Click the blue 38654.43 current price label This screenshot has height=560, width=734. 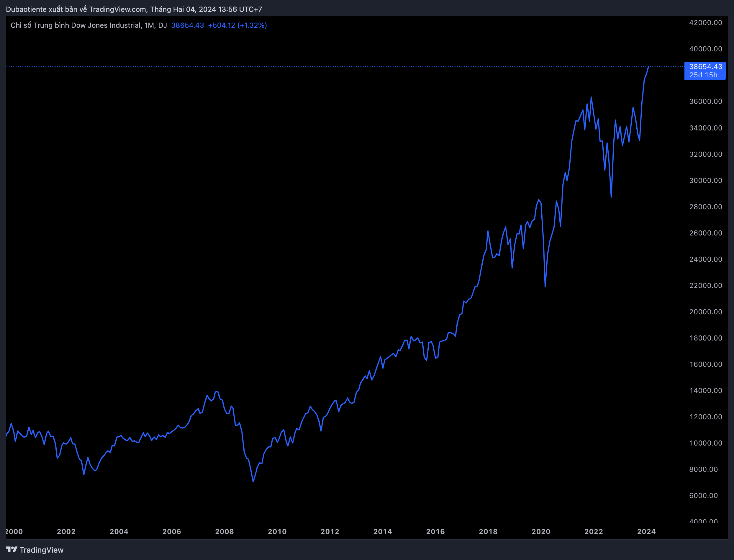click(705, 67)
